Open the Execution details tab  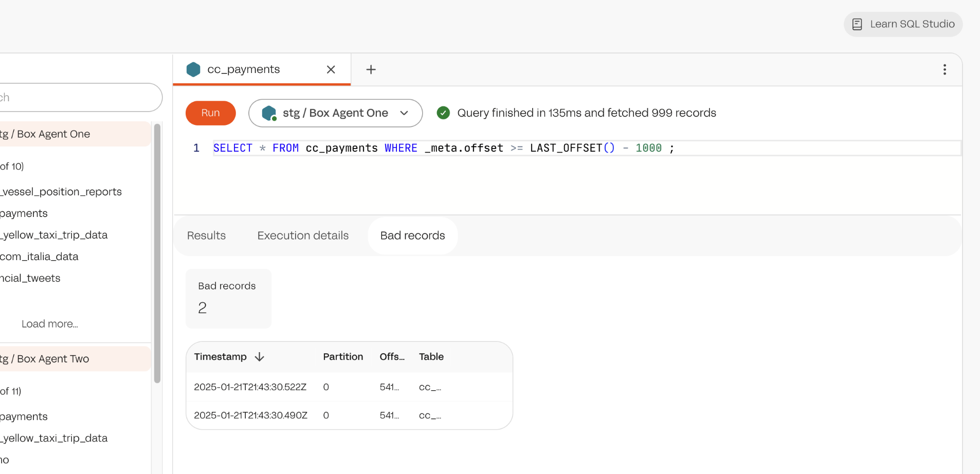[303, 235]
